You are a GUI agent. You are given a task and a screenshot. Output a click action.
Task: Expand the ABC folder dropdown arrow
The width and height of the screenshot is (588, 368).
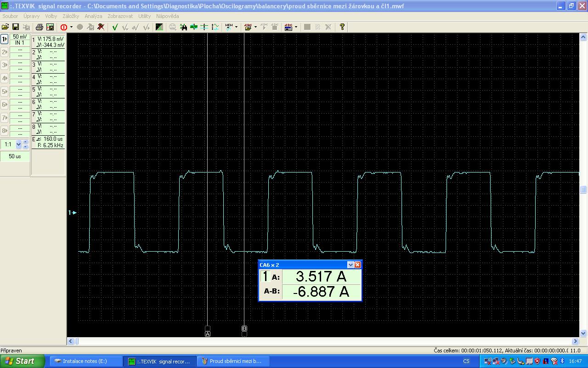click(255, 27)
